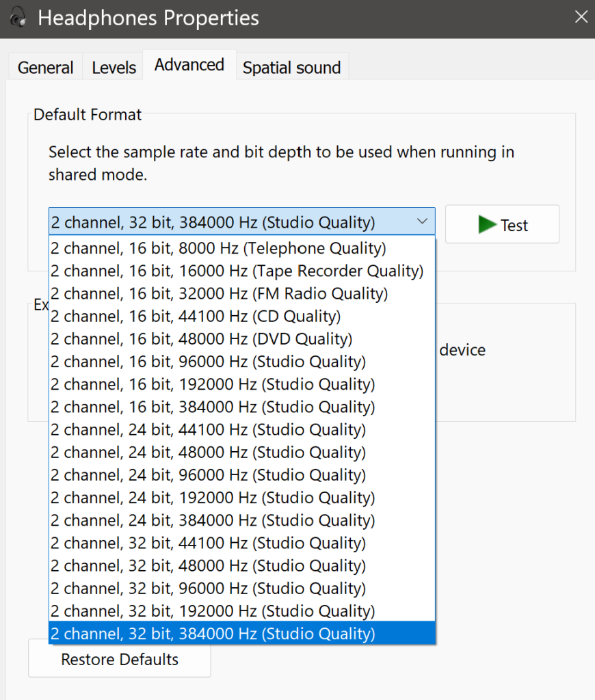
Task: Click the headphones icon in title bar
Action: click(x=18, y=17)
